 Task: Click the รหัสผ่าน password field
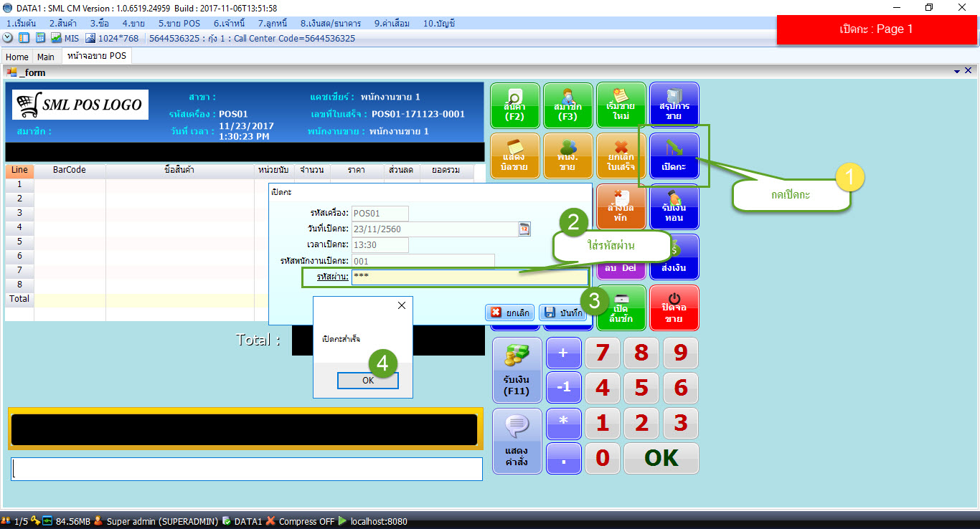pyautogui.click(x=468, y=277)
